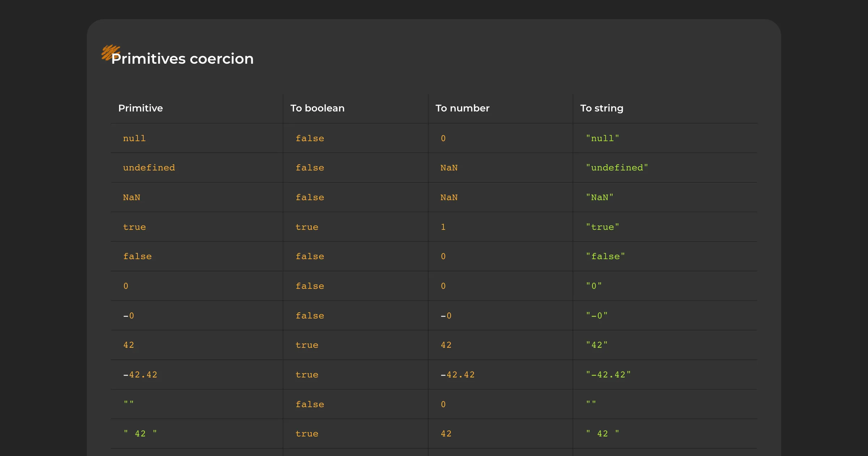Image resolution: width=868 pixels, height=456 pixels.
Task: Click the To number value in the undefined row
Action: pos(449,168)
